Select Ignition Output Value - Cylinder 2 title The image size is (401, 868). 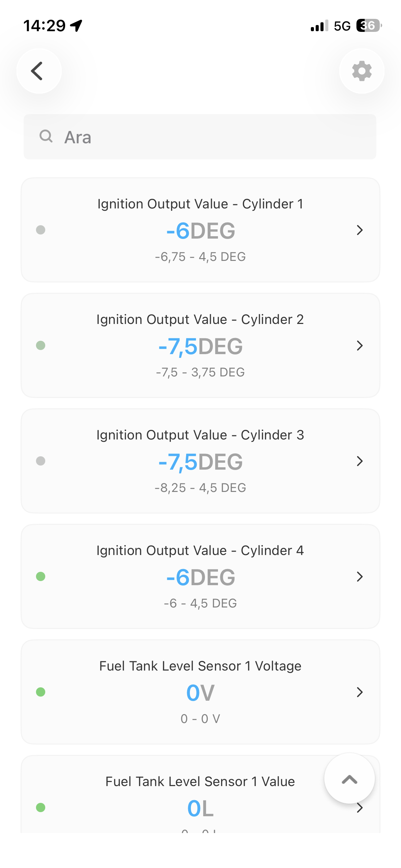coord(200,320)
